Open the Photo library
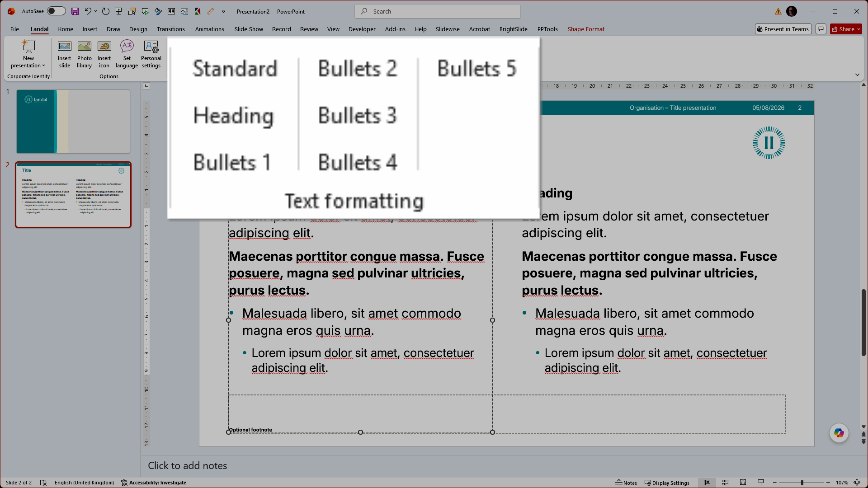Viewport: 868px width, 488px height. 85,54
